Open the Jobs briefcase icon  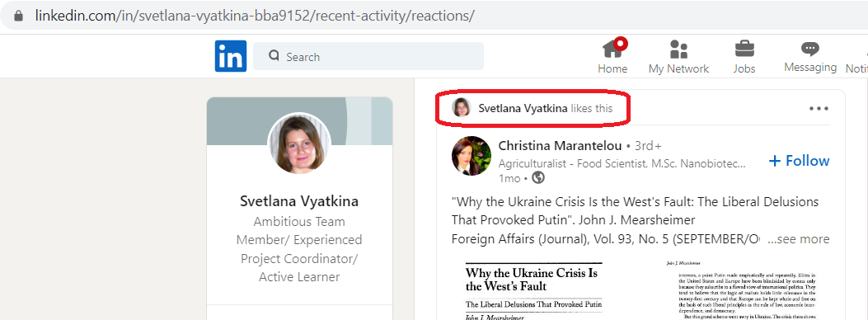(744, 49)
